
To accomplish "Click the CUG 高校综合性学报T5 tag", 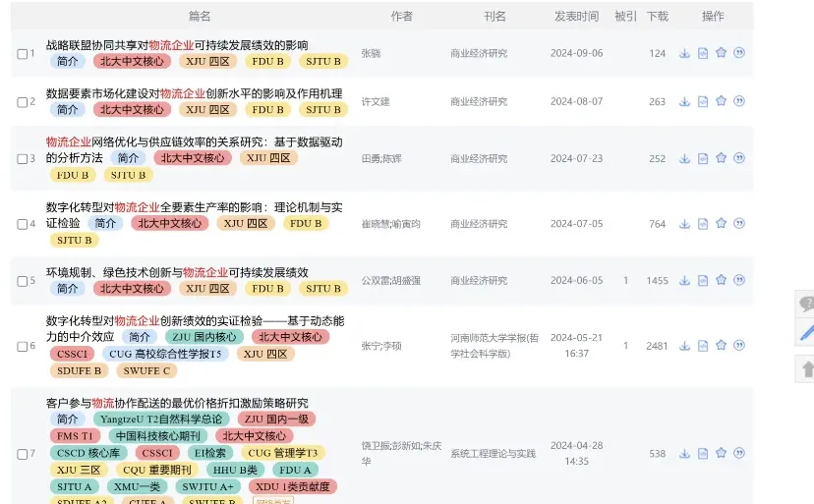I will click(x=165, y=354).
